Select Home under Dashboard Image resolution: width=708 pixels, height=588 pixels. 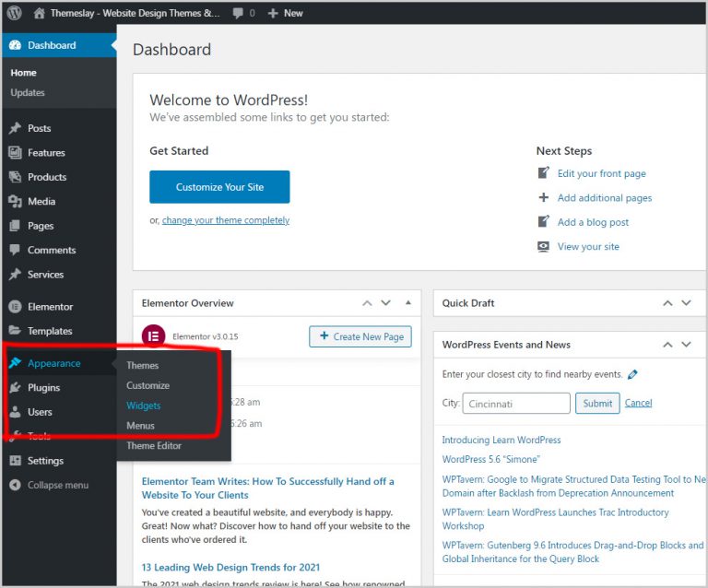click(23, 73)
